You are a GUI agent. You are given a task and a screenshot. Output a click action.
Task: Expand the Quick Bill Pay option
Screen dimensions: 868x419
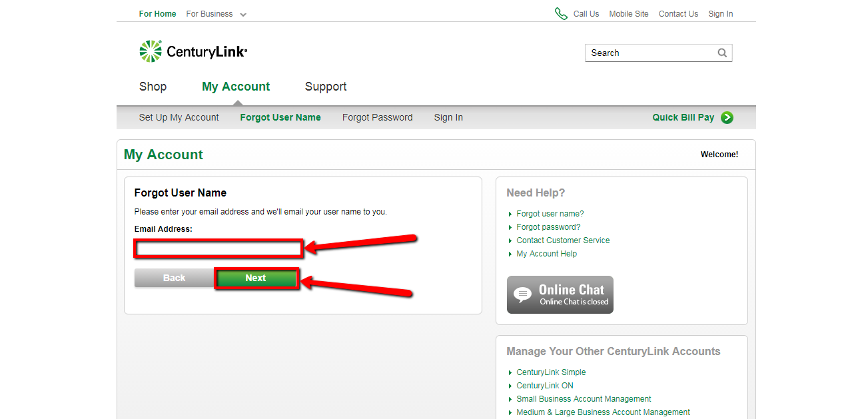(683, 117)
